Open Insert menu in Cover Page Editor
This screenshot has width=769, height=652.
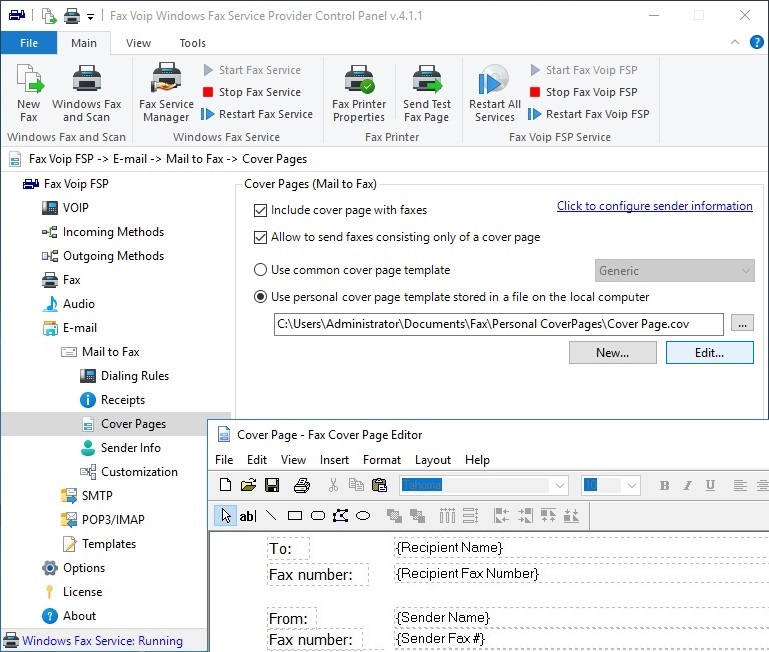334,460
